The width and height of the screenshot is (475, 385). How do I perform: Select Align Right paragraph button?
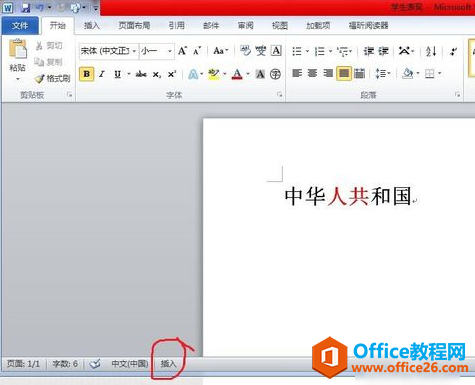(328, 73)
